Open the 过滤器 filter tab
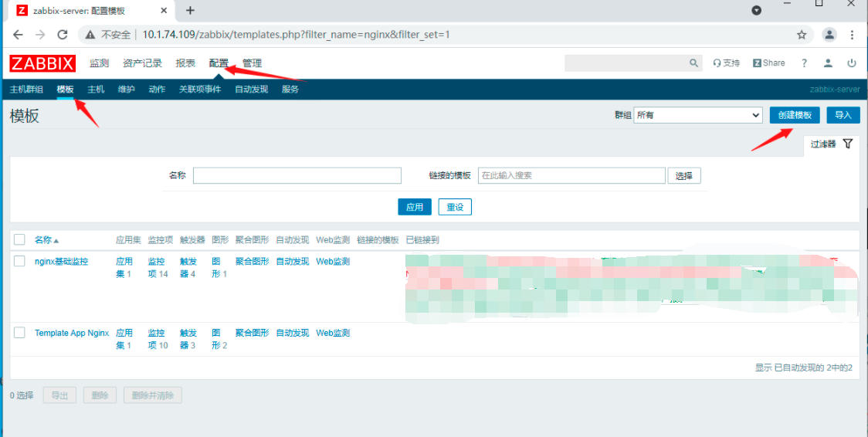The image size is (868, 437). [832, 144]
